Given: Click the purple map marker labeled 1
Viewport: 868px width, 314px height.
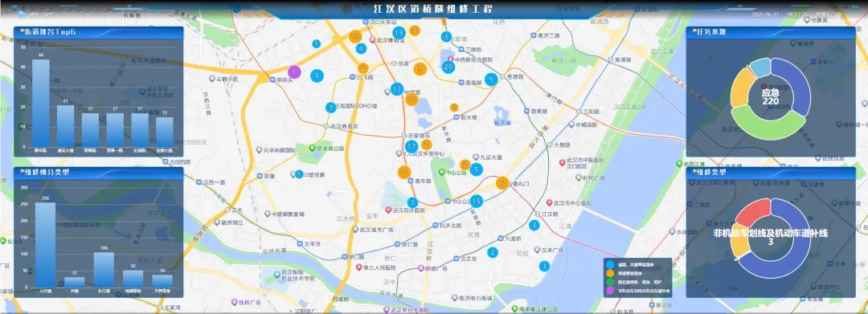Looking at the screenshot, I should tap(294, 71).
